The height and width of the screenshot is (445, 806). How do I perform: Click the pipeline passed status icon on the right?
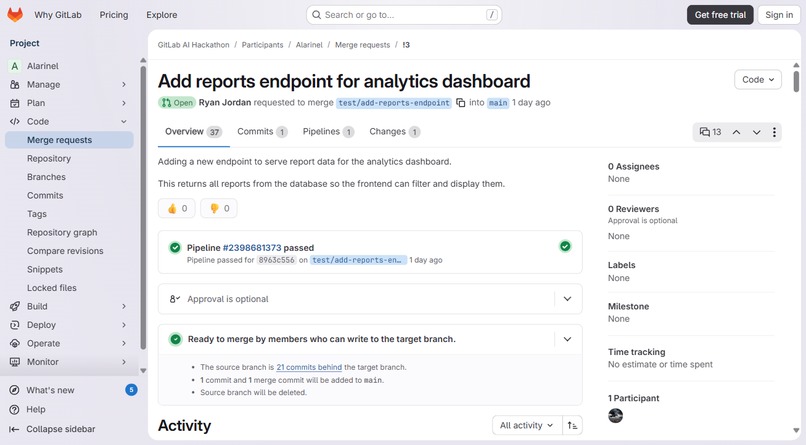[565, 247]
